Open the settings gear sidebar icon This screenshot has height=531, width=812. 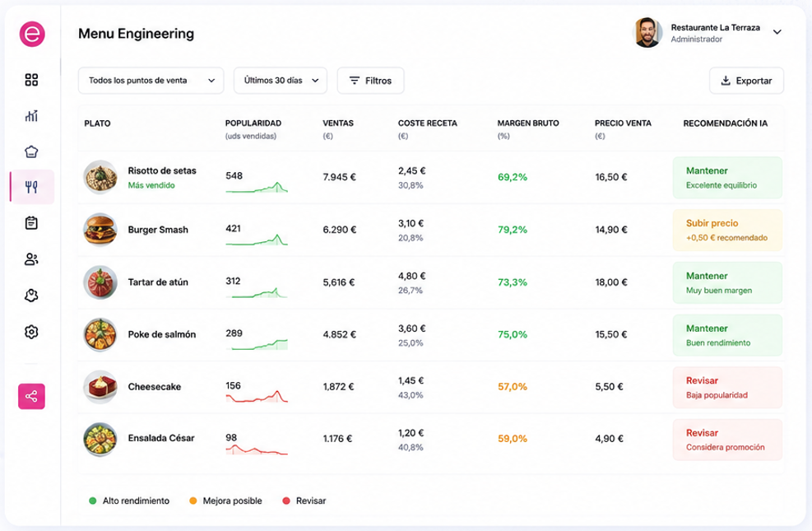click(x=31, y=332)
